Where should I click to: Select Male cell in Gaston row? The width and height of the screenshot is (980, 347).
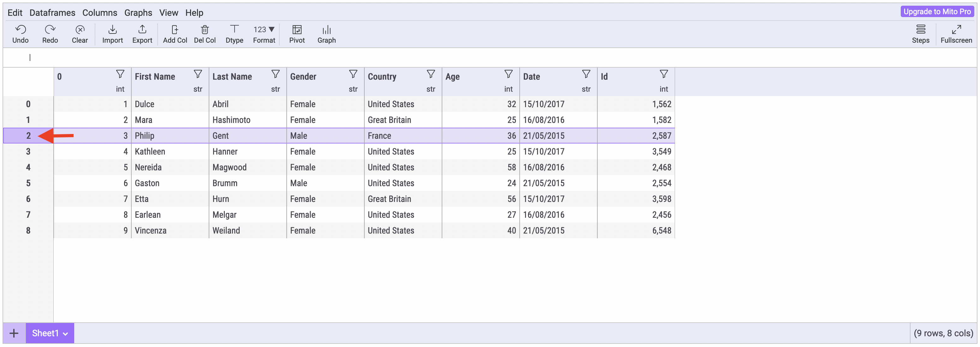(x=325, y=183)
